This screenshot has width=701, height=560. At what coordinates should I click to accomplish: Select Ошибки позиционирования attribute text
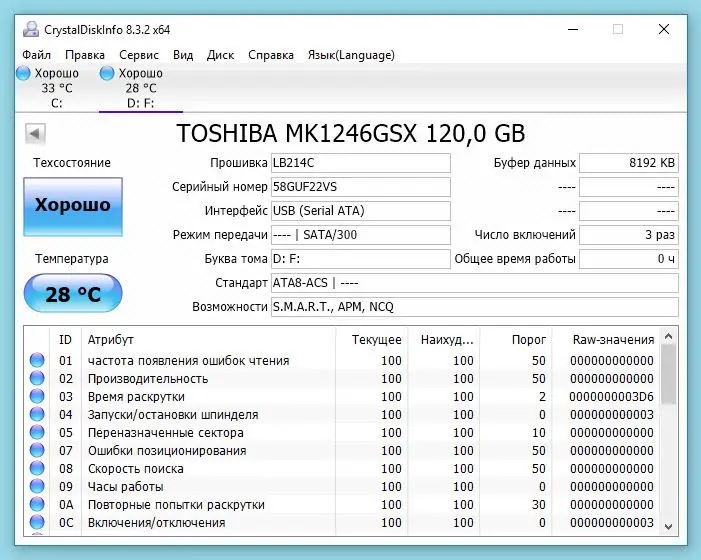(x=167, y=451)
